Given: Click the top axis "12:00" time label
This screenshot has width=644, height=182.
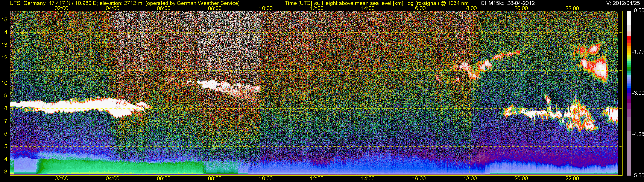Looking at the screenshot, I should click(x=317, y=8).
